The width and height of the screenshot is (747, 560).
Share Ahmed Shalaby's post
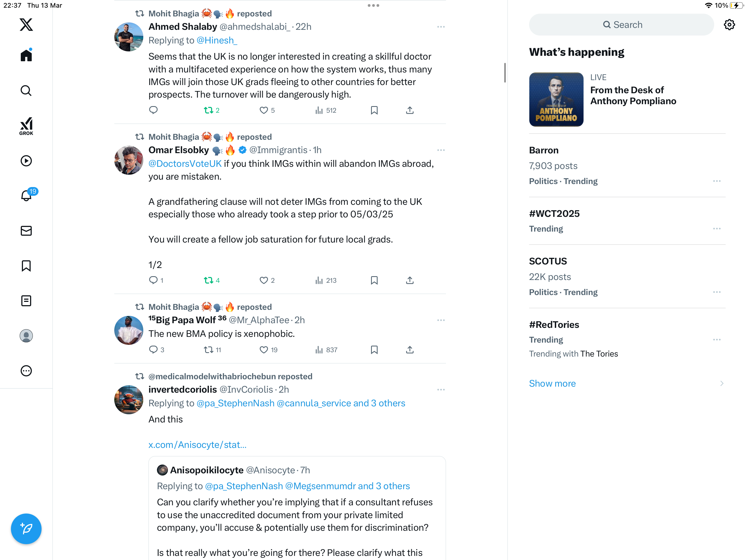pyautogui.click(x=410, y=110)
